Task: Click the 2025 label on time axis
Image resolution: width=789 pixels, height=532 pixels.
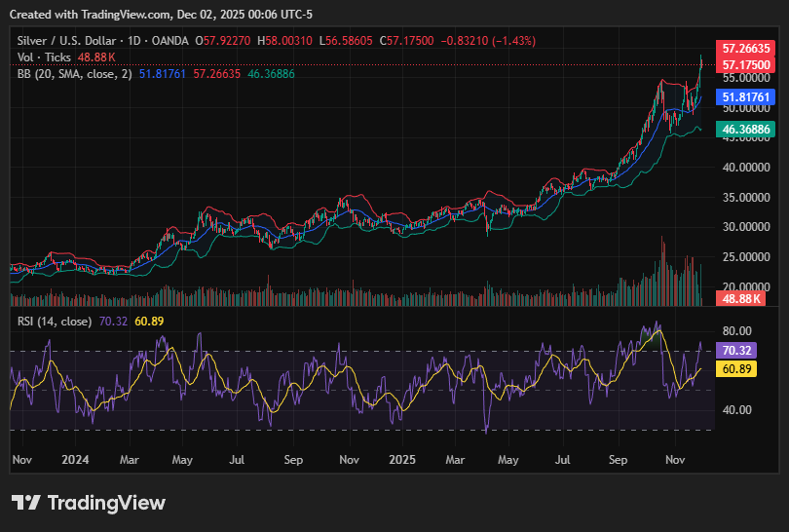Action: pos(402,459)
